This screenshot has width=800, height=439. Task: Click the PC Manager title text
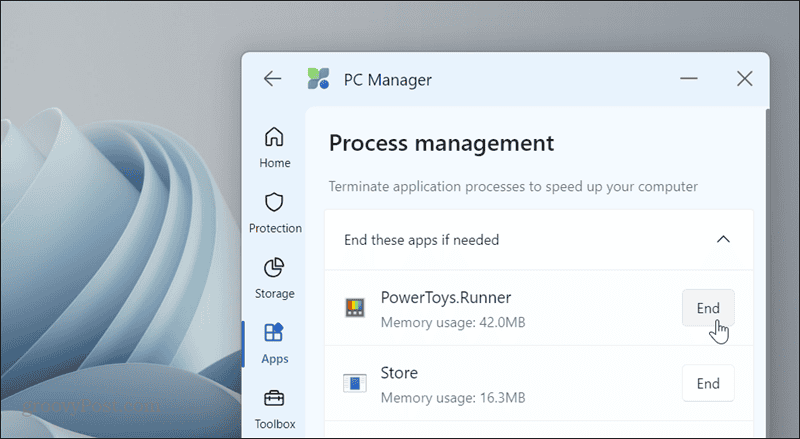[x=388, y=80]
